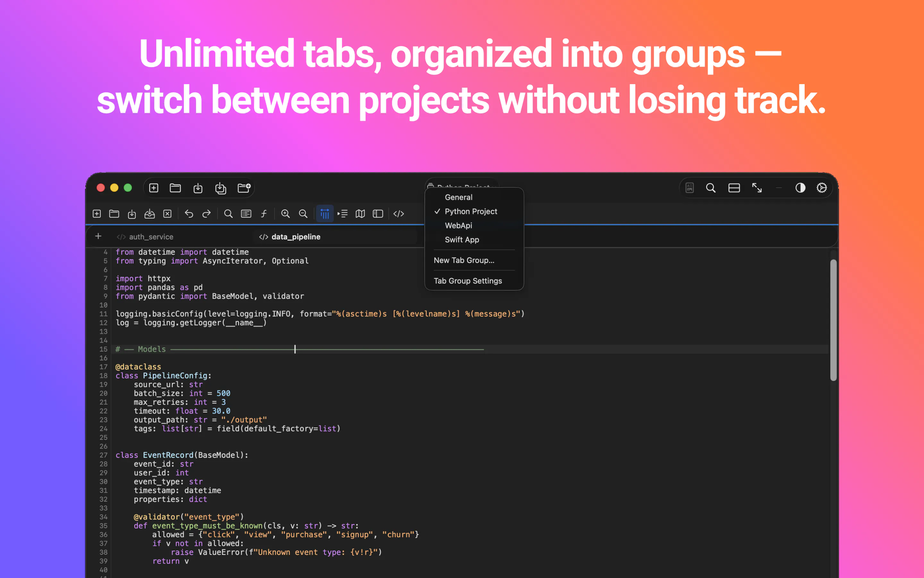The height and width of the screenshot is (578, 924).
Task: Zoom out the editor text
Action: (303, 214)
